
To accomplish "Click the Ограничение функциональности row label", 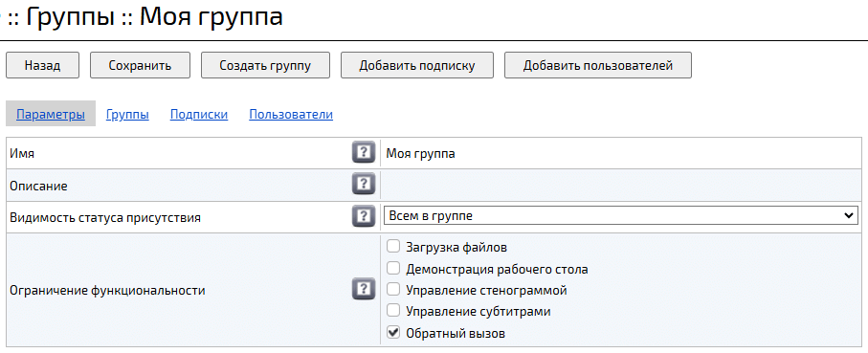I will tap(107, 290).
